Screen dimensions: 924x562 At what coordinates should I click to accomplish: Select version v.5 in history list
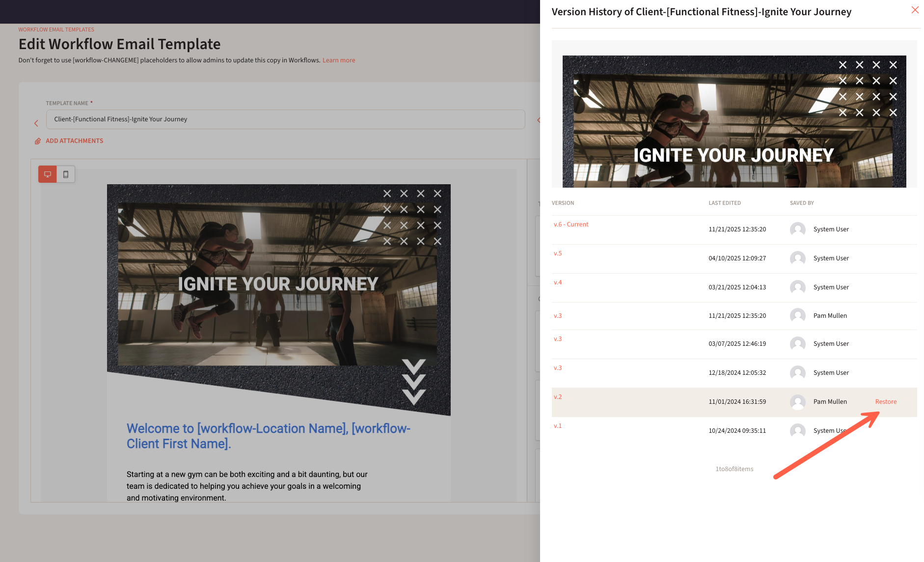[x=558, y=253]
